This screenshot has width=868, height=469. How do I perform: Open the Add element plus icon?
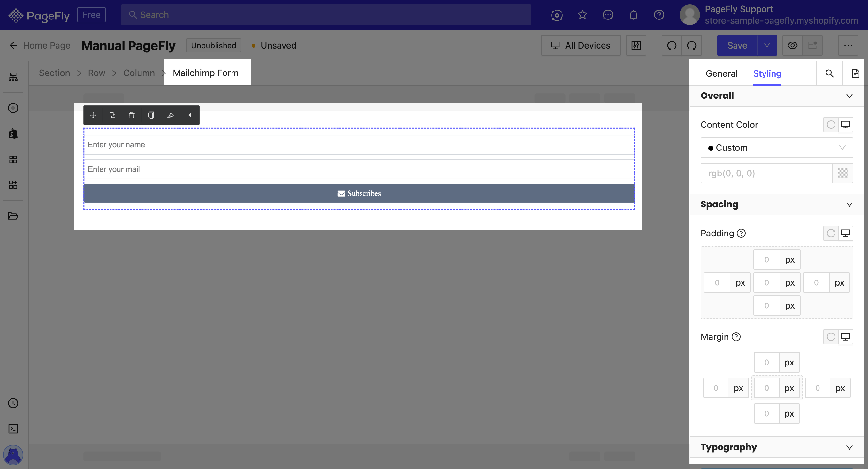pos(13,108)
